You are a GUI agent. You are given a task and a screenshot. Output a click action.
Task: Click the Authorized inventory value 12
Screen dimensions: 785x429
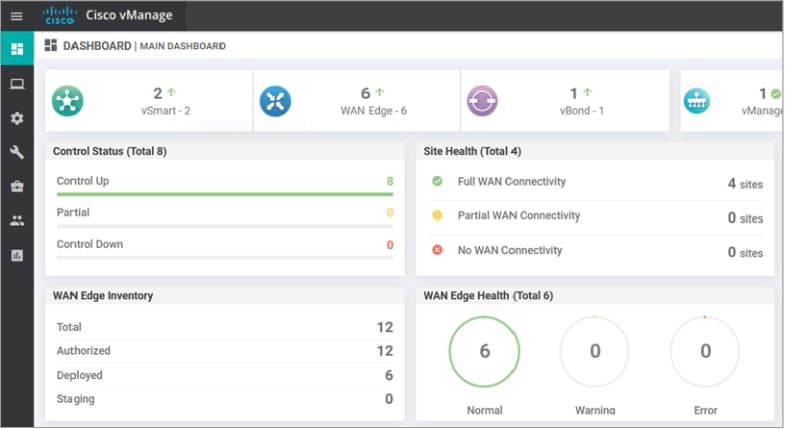pos(384,351)
